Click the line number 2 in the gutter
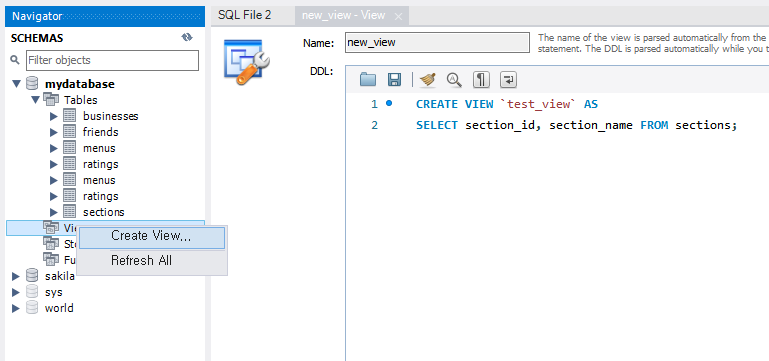The width and height of the screenshot is (769, 361). click(375, 125)
